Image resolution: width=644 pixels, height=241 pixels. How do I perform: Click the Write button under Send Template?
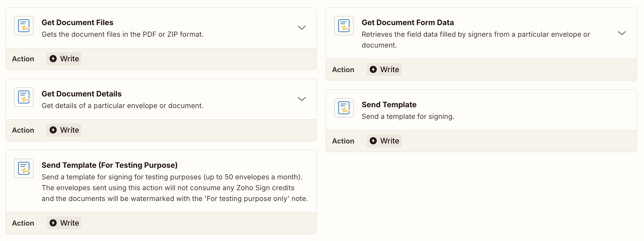384,140
